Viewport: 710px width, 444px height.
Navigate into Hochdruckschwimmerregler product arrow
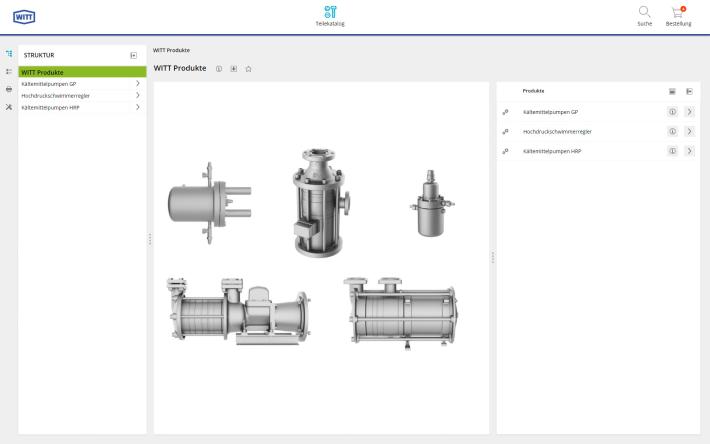tap(689, 132)
